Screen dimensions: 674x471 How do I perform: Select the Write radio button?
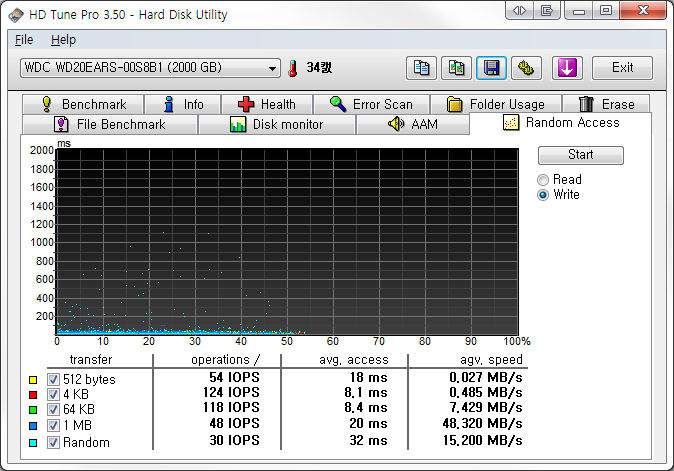pos(543,195)
